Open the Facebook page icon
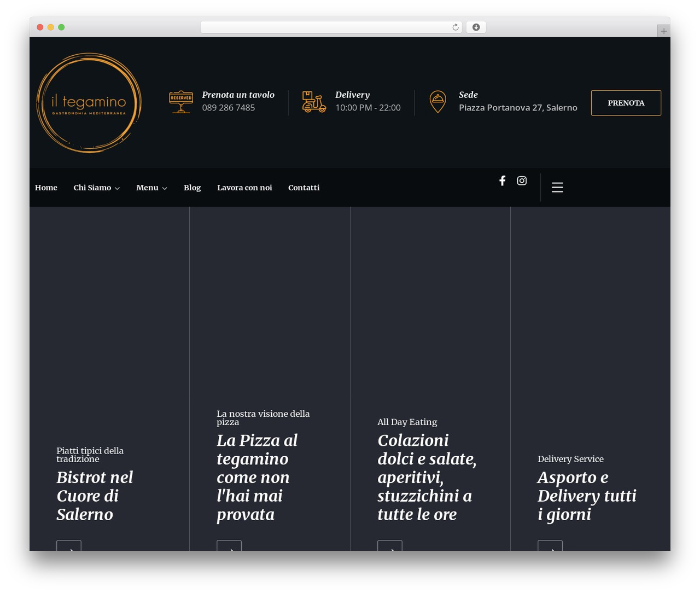 [502, 181]
